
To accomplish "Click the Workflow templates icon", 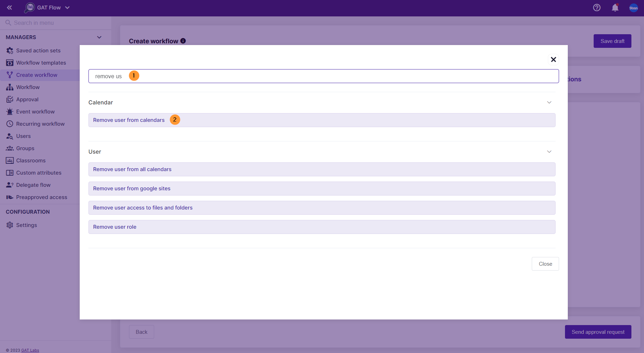I will [10, 63].
